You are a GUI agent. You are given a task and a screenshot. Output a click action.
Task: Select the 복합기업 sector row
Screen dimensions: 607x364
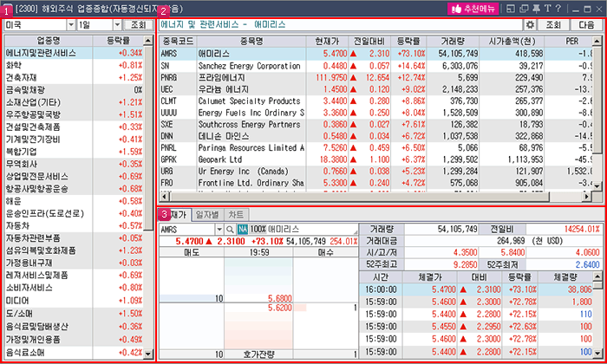click(x=74, y=152)
